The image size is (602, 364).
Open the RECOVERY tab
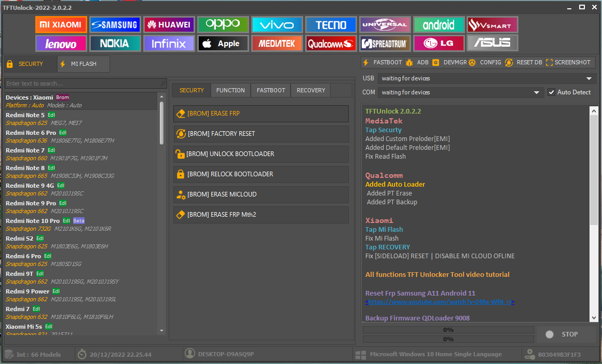coord(310,90)
